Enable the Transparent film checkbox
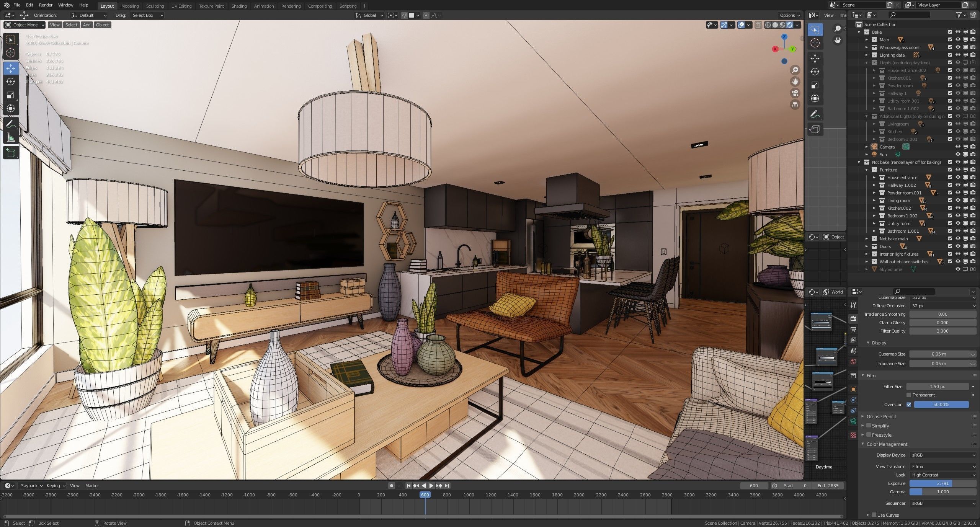980x527 pixels. pos(909,395)
